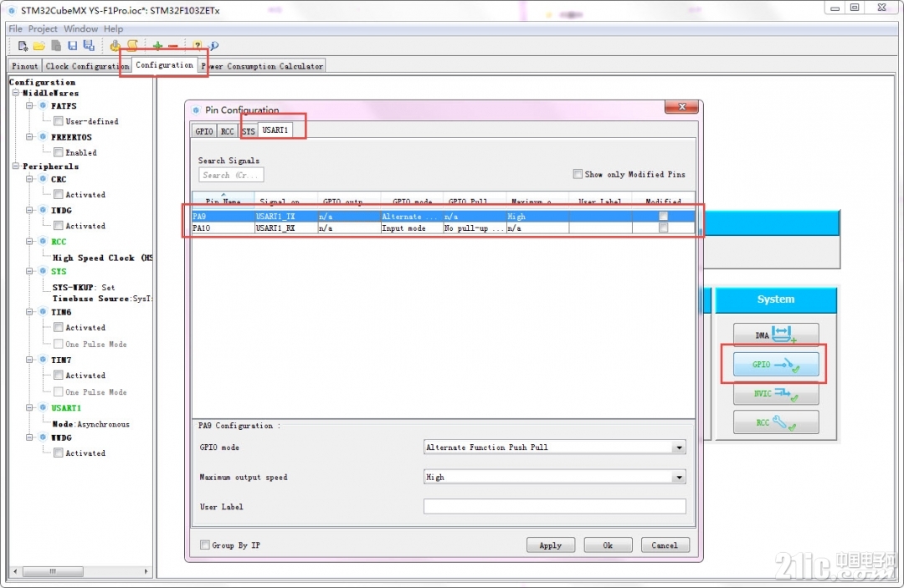Image resolution: width=904 pixels, height=588 pixels.
Task: Click the RCC peripheral icon in tree
Action: (x=43, y=242)
